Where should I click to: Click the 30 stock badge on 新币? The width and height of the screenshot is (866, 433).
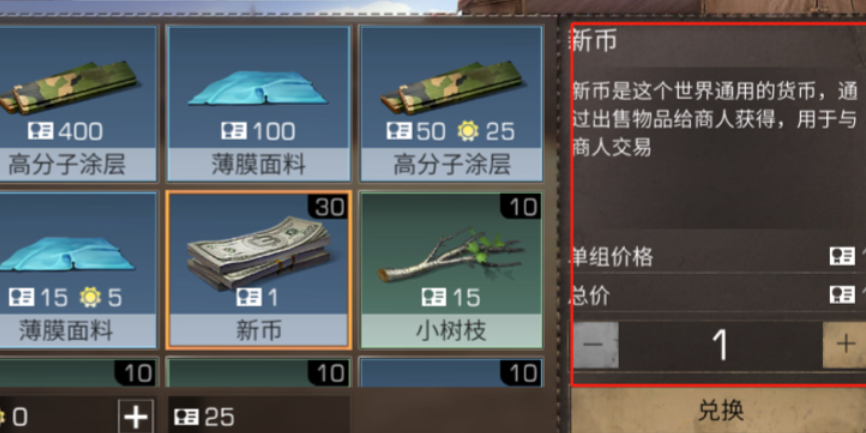[x=330, y=207]
